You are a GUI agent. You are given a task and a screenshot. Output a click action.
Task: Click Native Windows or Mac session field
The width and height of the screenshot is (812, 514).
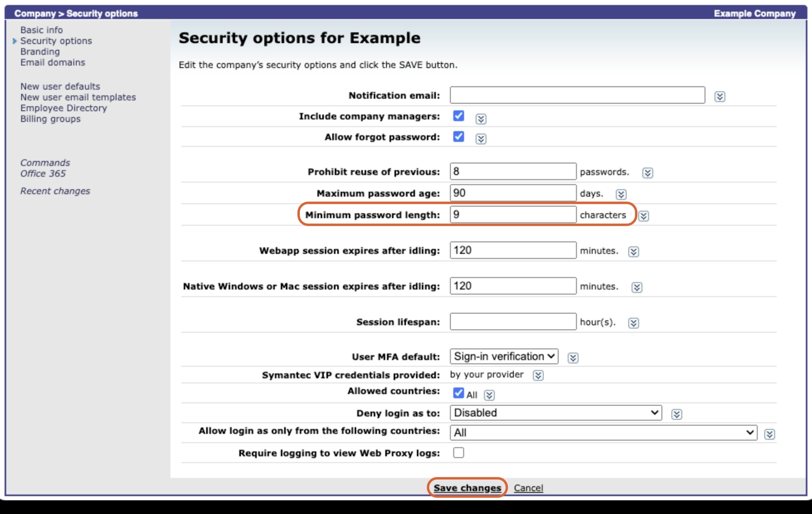click(513, 286)
